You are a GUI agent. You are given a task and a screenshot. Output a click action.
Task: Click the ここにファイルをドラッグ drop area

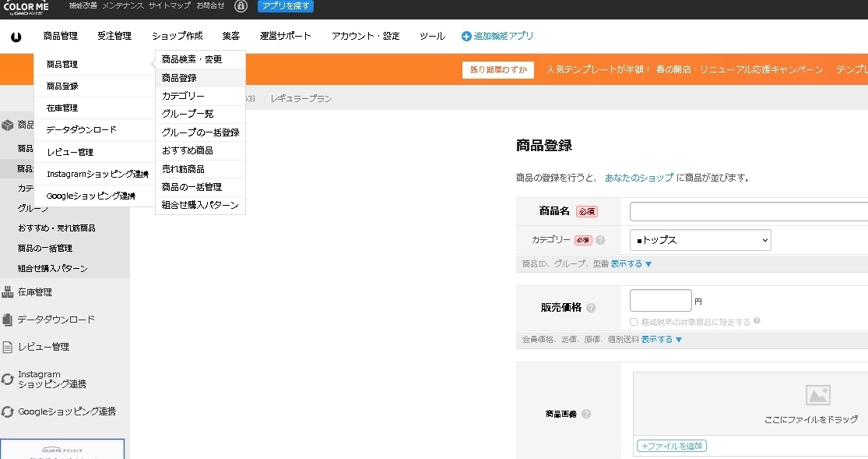click(x=750, y=404)
